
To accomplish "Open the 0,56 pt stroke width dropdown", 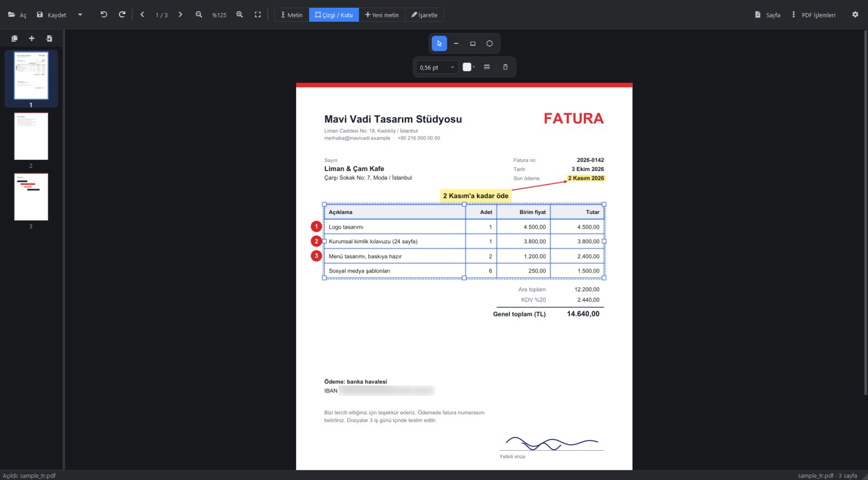I will click(x=437, y=67).
